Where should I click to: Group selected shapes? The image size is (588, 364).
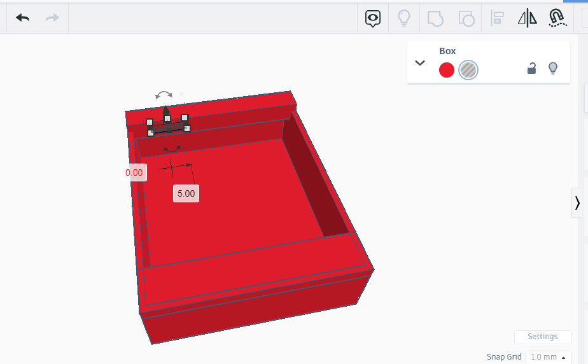[435, 18]
